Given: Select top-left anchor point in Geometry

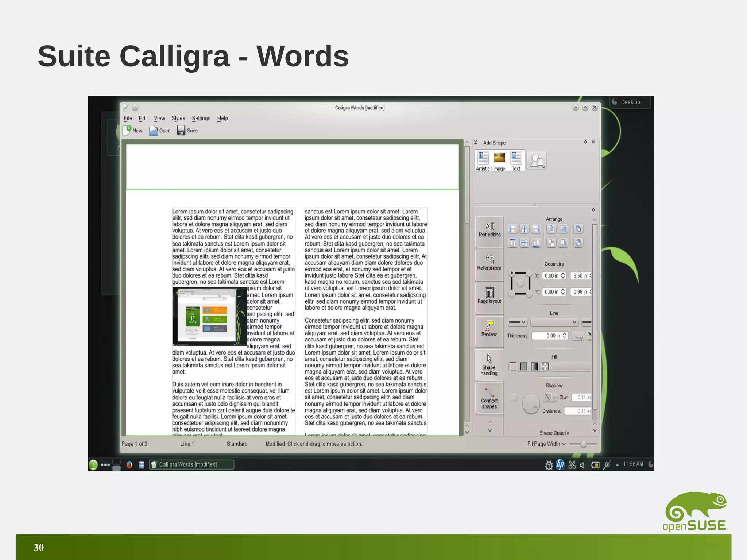Looking at the screenshot, I should [x=512, y=273].
